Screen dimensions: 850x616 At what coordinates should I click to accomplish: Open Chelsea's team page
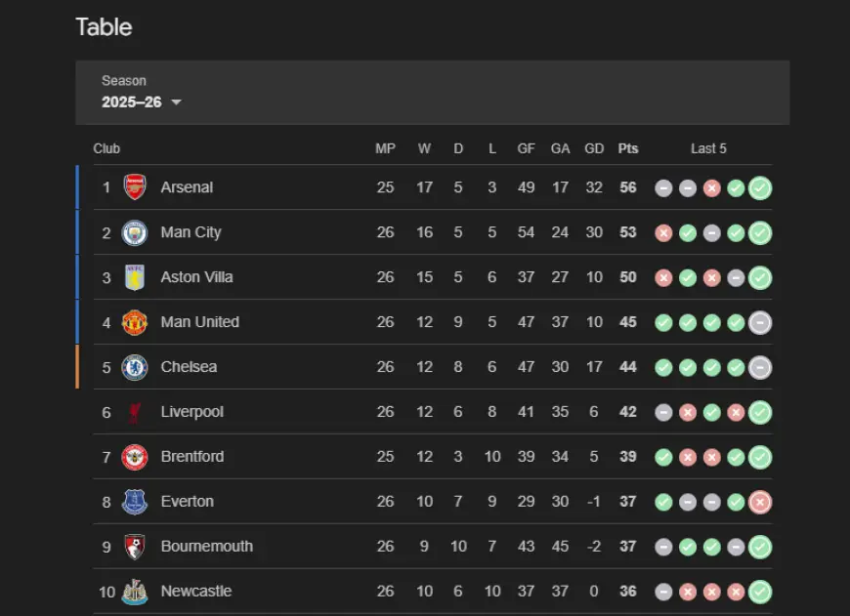click(189, 367)
